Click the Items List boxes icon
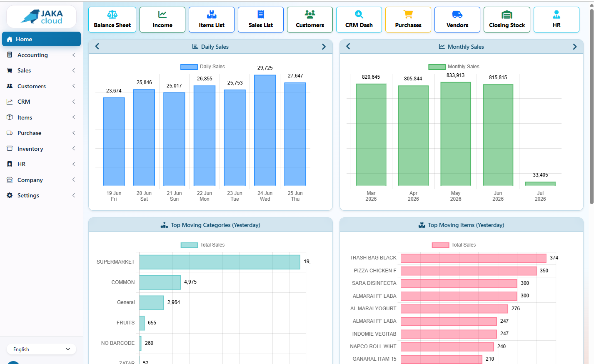 coord(212,15)
